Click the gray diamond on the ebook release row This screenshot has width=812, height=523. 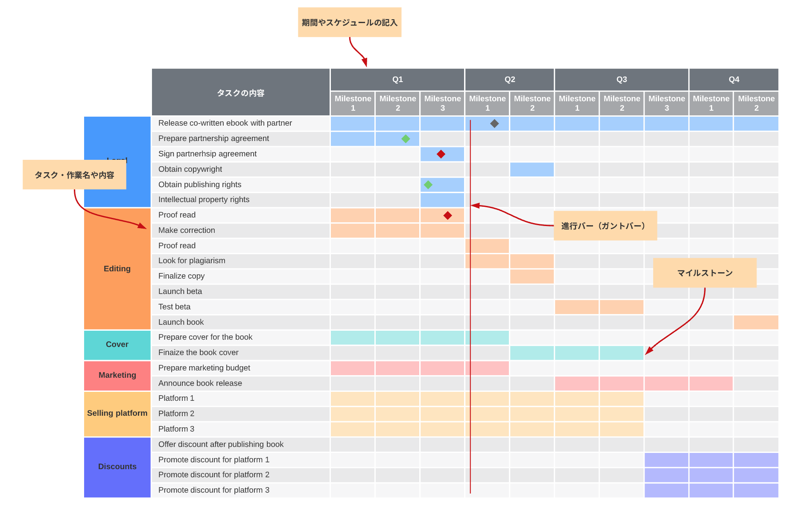click(494, 123)
